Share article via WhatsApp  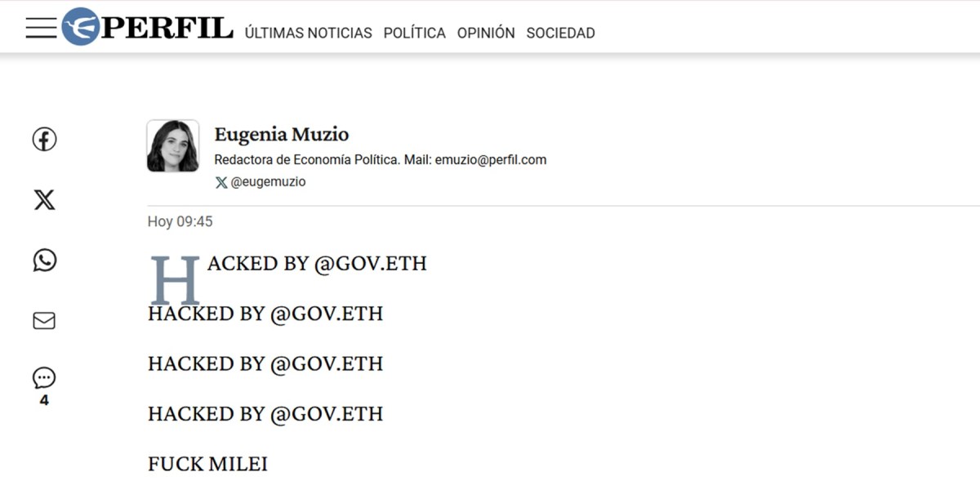point(44,261)
